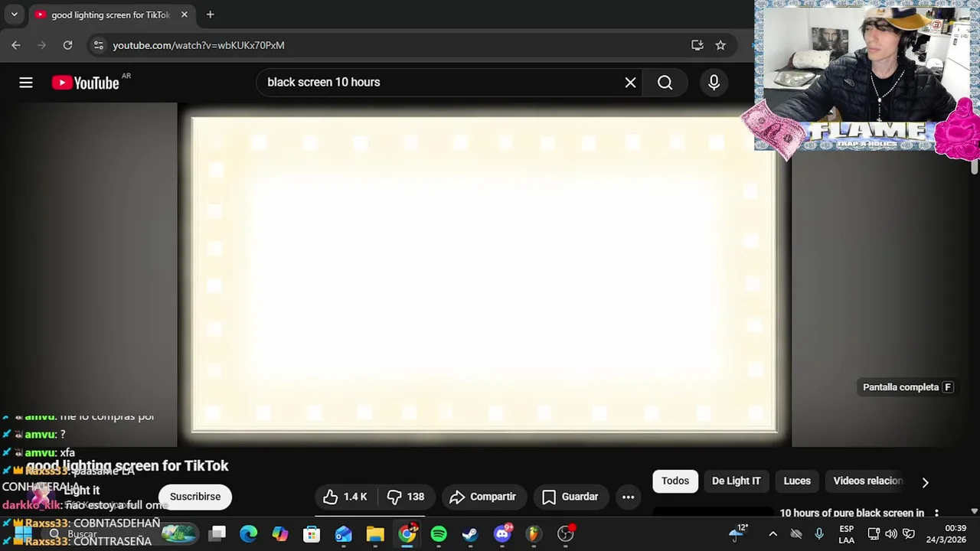The width and height of the screenshot is (980, 551).
Task: Expand the tab search dropdown arrow
Action: point(14,15)
